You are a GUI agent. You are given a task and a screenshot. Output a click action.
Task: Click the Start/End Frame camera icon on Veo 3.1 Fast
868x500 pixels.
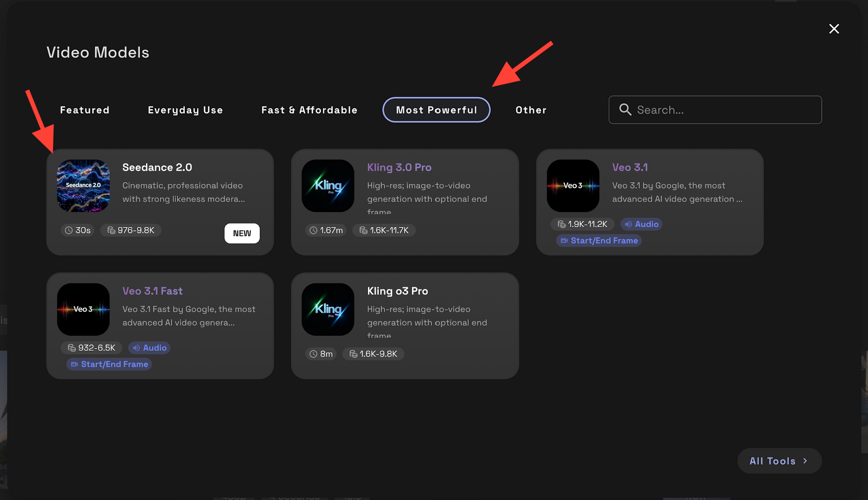point(74,364)
